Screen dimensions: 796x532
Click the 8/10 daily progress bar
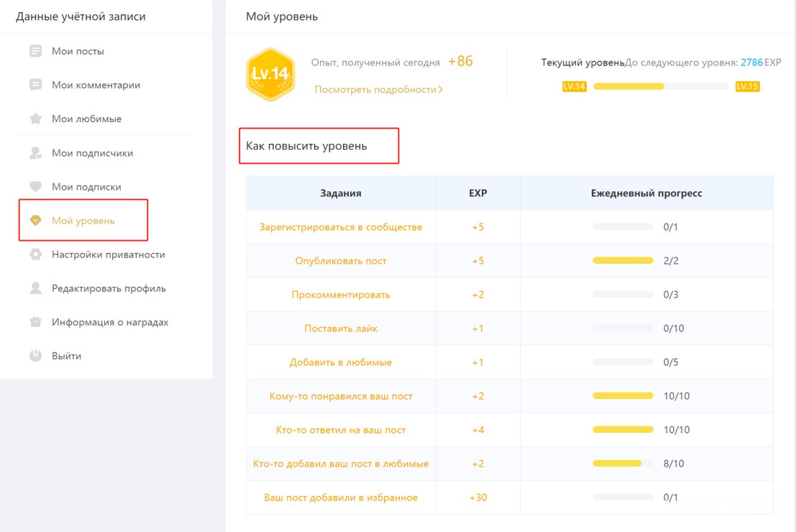click(x=623, y=464)
